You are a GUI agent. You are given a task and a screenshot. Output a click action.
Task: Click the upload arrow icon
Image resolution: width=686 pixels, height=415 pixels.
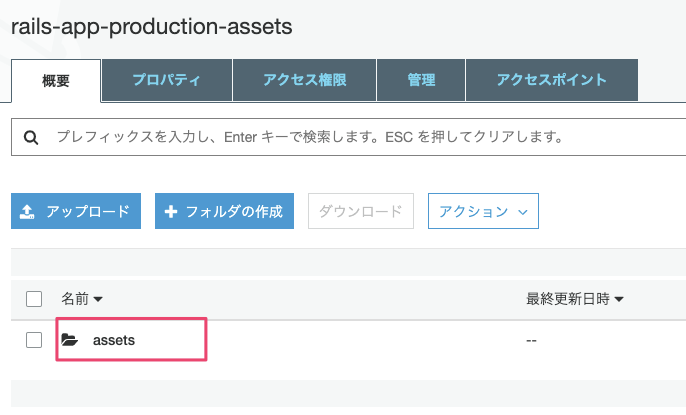pyautogui.click(x=29, y=211)
